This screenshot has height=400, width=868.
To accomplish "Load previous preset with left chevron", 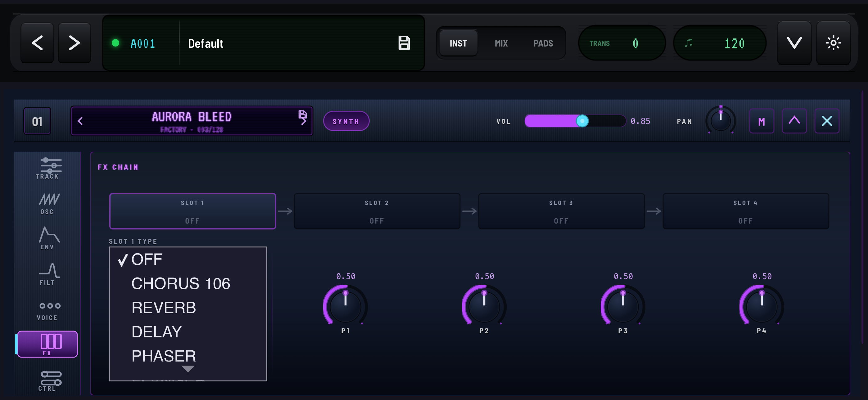I will click(80, 121).
